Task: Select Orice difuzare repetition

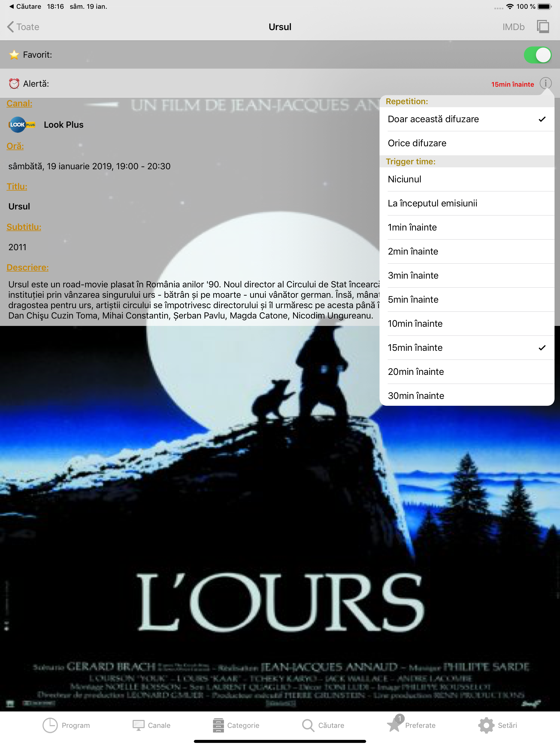Action: coord(466,143)
